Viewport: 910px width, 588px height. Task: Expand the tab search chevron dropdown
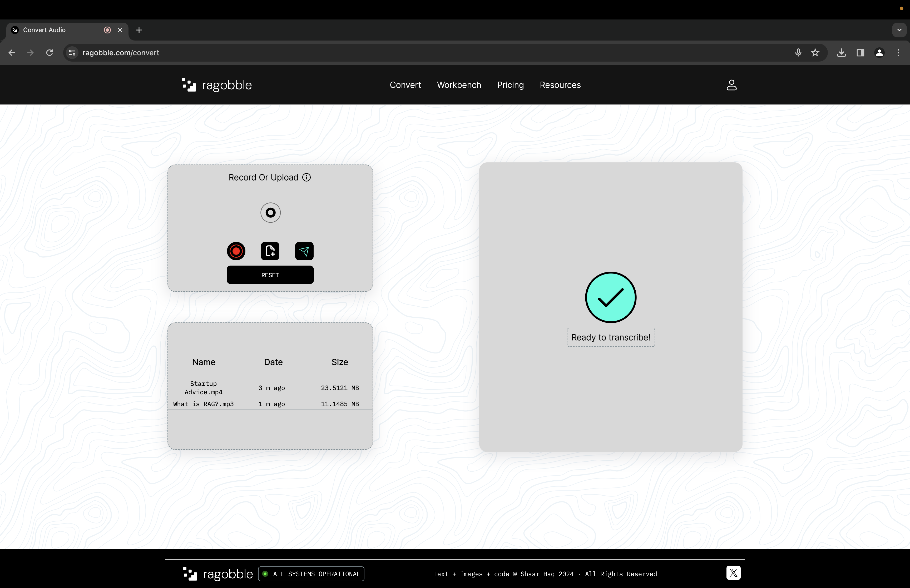tap(899, 30)
